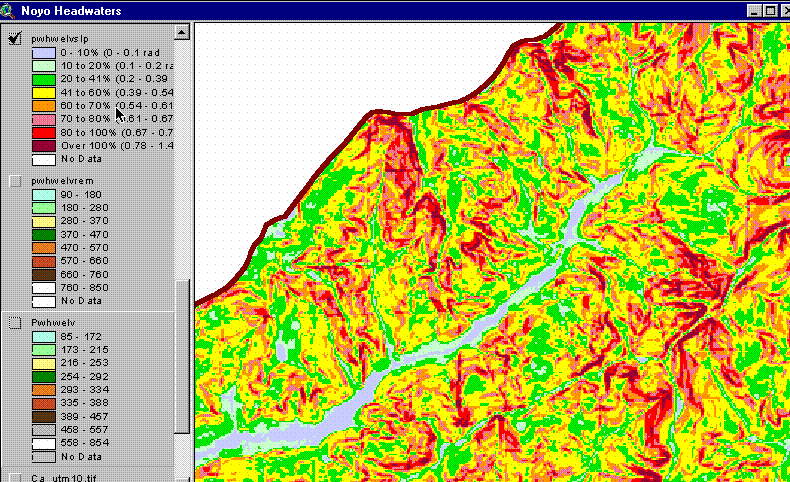Image resolution: width=790 pixels, height=482 pixels.
Task: Click the 0 - 10% slope color swatch
Action: click(44, 53)
